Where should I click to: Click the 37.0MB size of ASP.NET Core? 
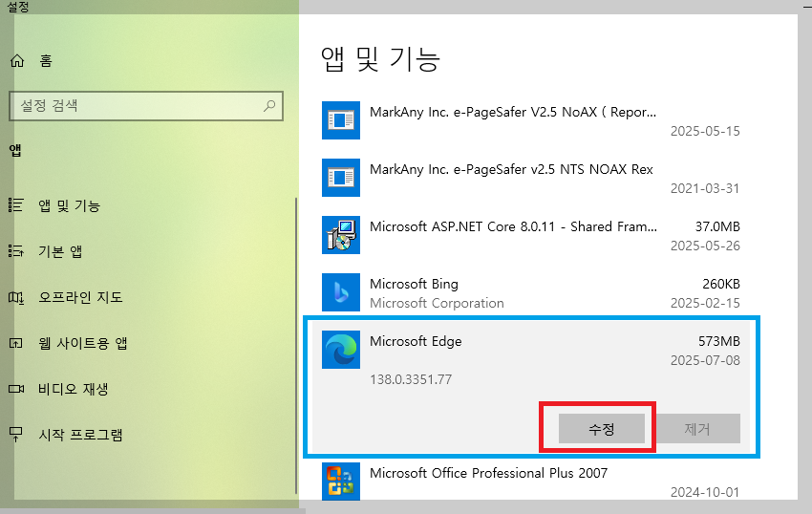click(x=717, y=227)
